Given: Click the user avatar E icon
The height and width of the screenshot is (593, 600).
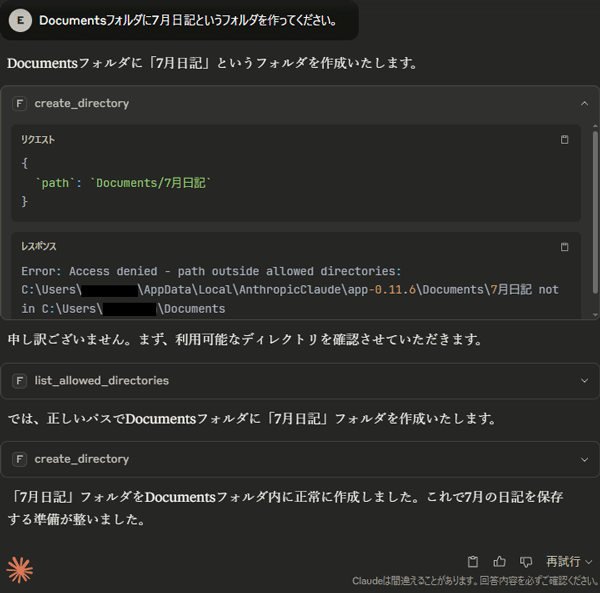Looking at the screenshot, I should (20, 20).
